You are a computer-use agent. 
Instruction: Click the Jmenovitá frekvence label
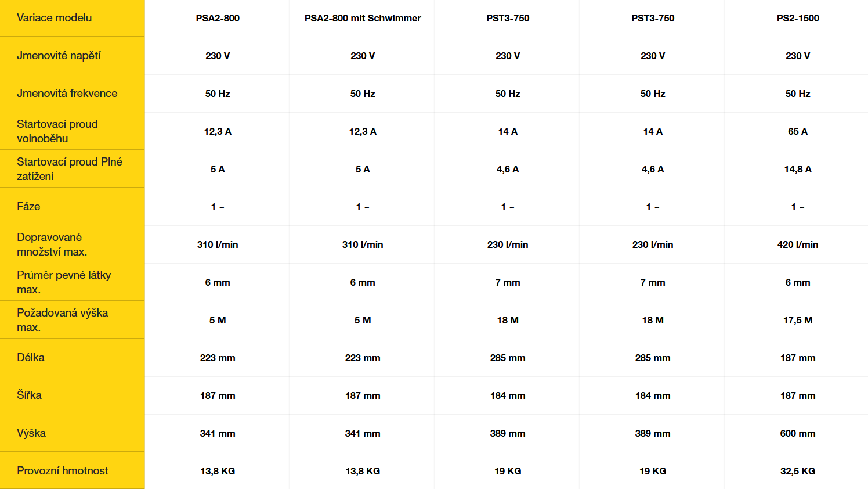coord(67,94)
